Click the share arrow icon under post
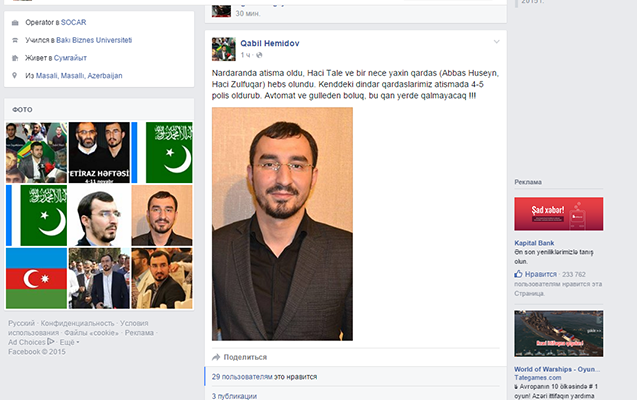 point(216,357)
